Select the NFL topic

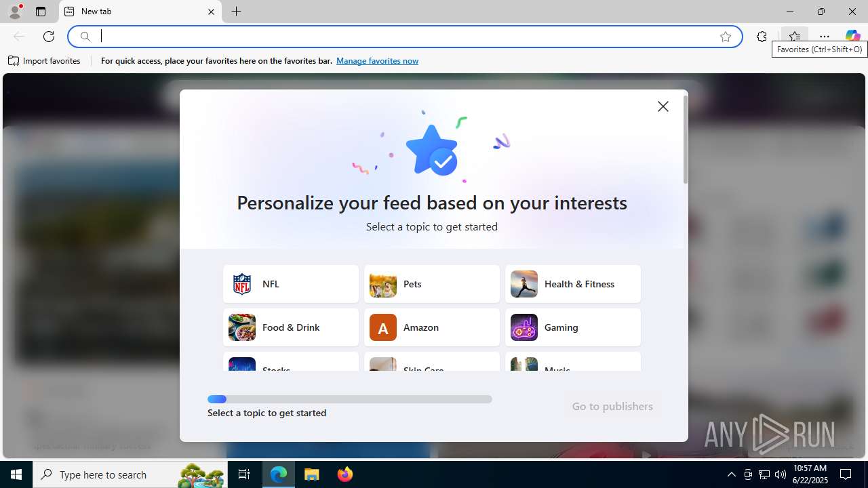291,284
